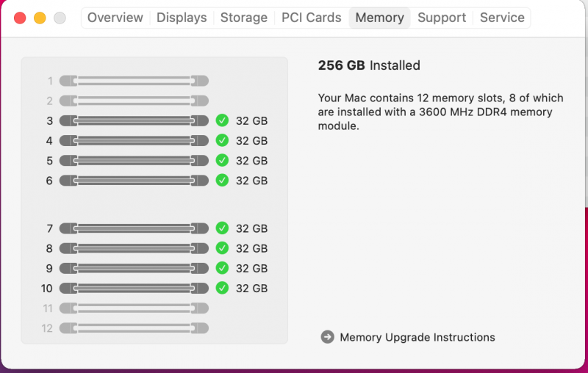This screenshot has width=588, height=373.
Task: Click the green checkmark for slot 8
Action: click(223, 248)
